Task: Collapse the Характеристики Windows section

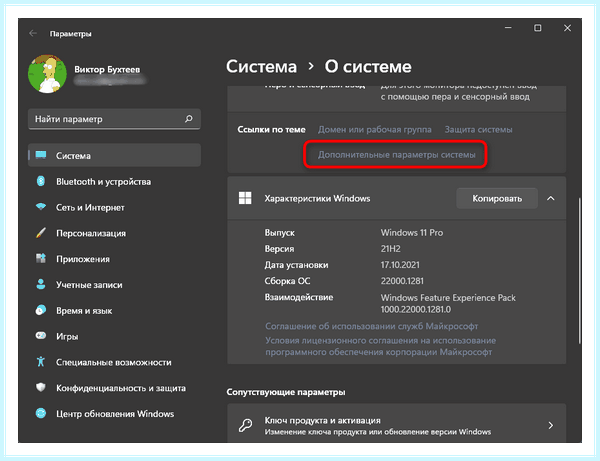Action: pos(551,198)
